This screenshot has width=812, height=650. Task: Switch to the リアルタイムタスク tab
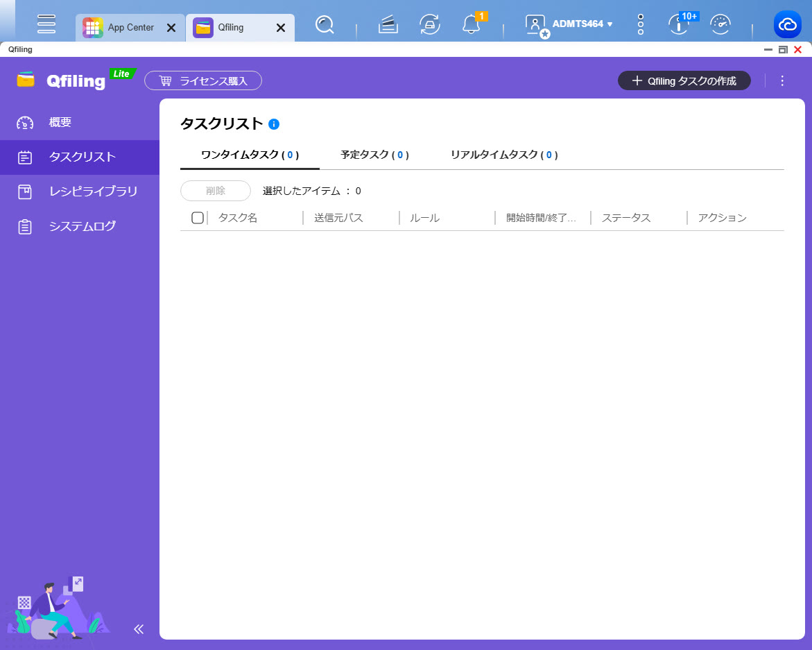click(504, 155)
